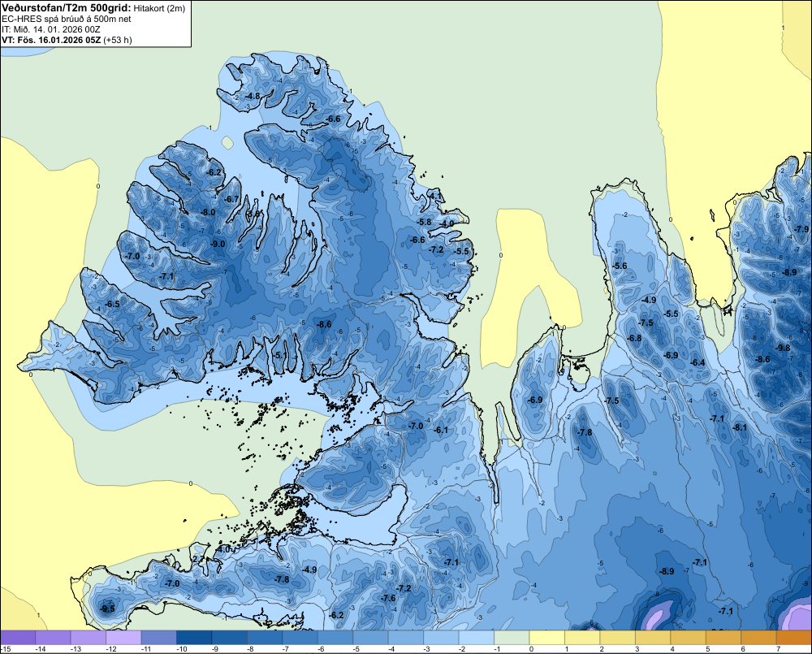Click the 0 to 1 pale yellow swatch
This screenshot has height=654, width=812.
(546, 638)
